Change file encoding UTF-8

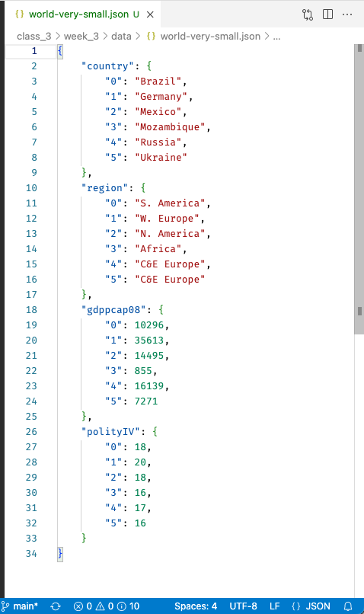coord(243,606)
